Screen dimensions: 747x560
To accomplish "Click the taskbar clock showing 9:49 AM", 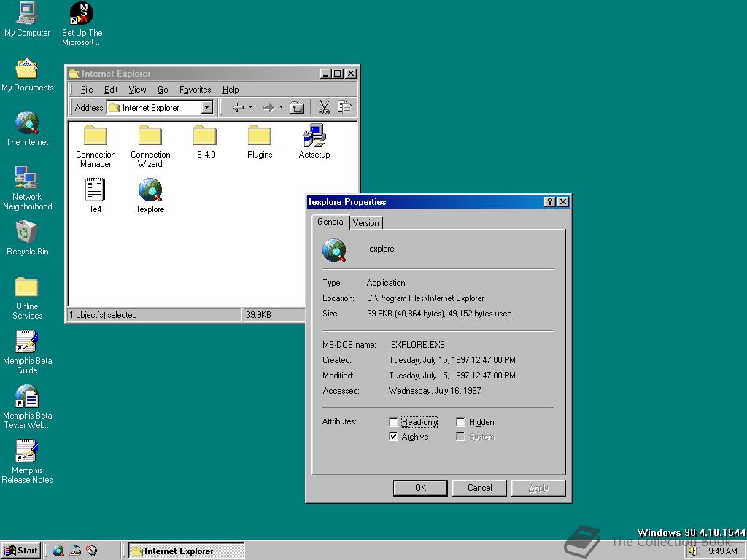I will (723, 551).
